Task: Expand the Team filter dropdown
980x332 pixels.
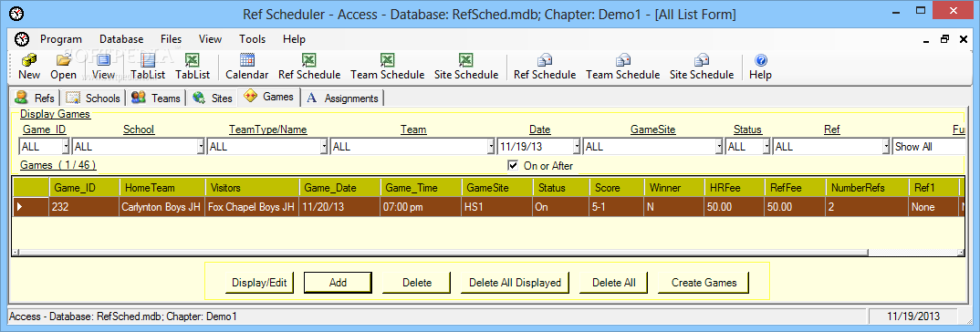Action: pyautogui.click(x=491, y=147)
